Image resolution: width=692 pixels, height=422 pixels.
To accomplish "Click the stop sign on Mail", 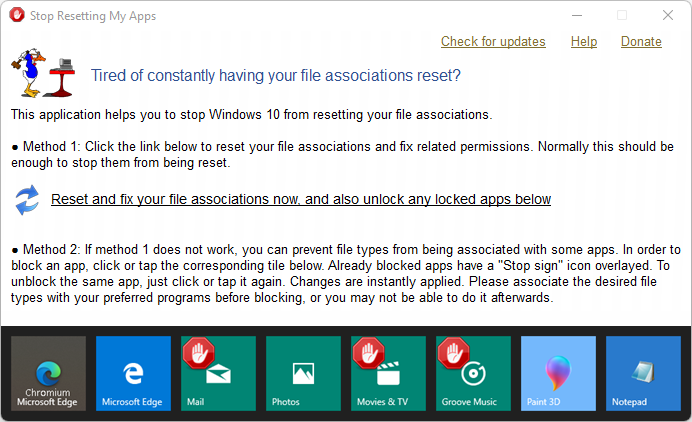I will 199,353.
